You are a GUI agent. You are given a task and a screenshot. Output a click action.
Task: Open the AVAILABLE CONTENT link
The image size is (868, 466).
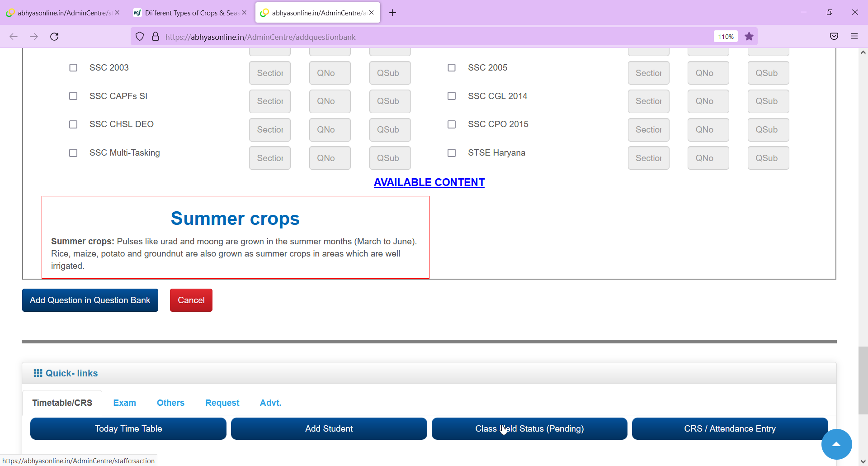pos(429,182)
